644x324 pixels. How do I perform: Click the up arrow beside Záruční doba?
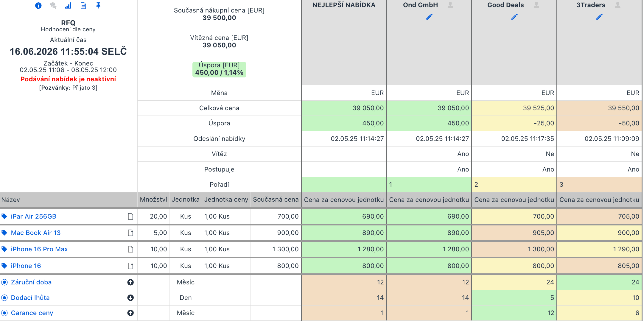130,282
